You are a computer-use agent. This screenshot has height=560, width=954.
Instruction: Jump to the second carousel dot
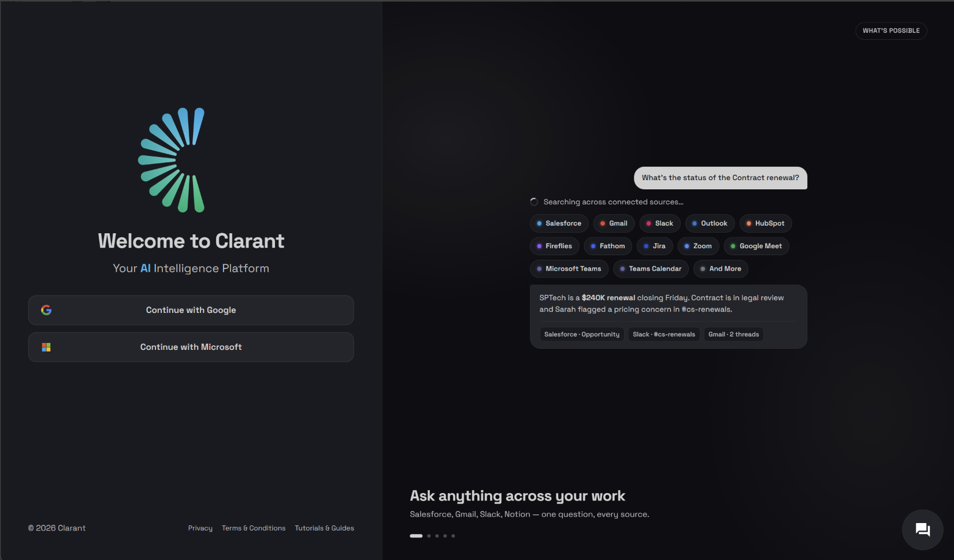pos(429,536)
